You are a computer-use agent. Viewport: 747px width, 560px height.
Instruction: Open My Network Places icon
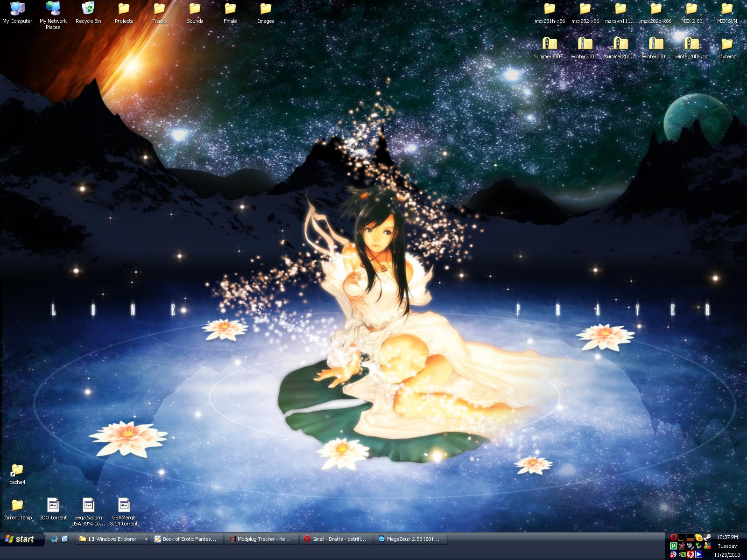[53, 15]
